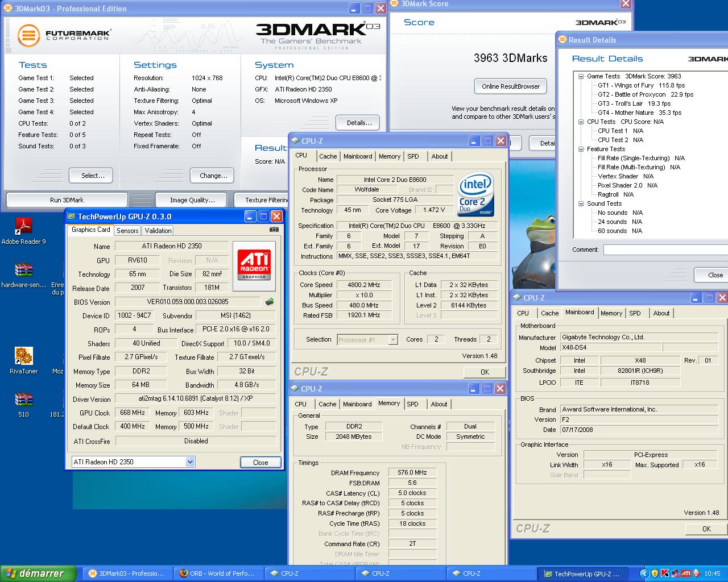Screen dimensions: 728x582
Task: Open CPU tab in Mainboard CPU-Z window
Action: click(523, 313)
